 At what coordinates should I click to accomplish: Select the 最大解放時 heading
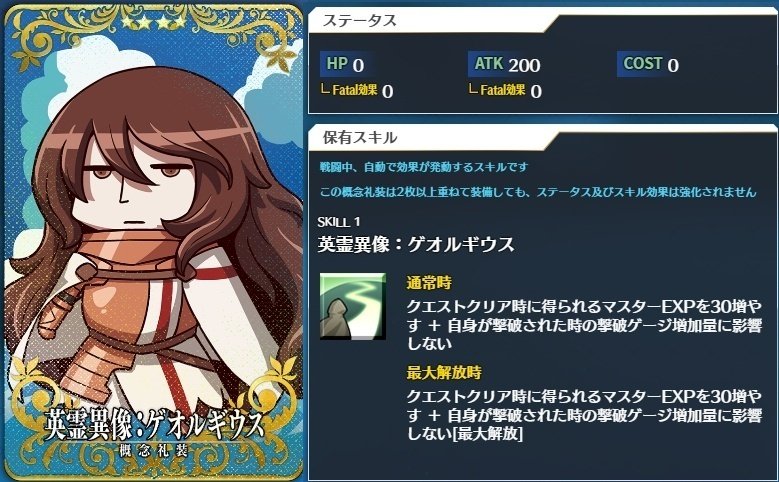444,372
